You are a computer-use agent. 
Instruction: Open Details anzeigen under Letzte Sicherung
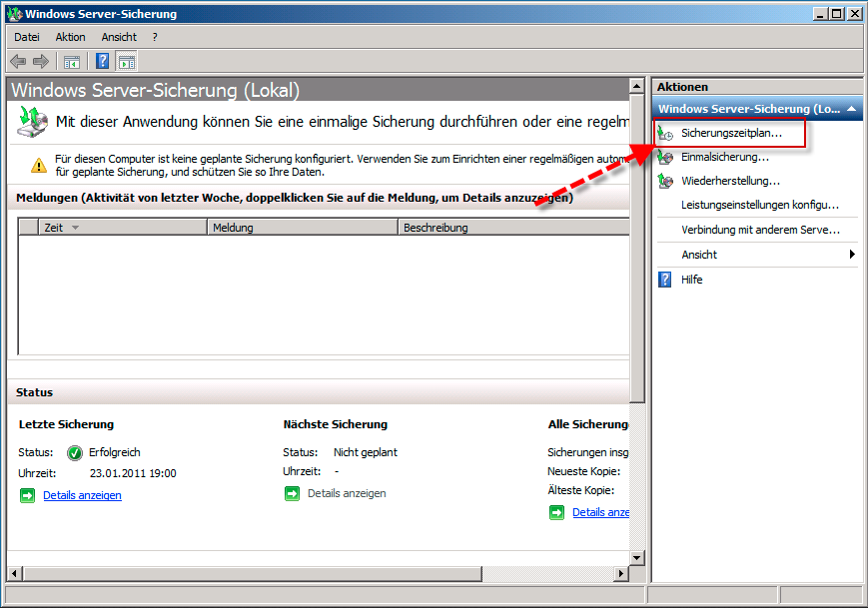click(x=83, y=495)
